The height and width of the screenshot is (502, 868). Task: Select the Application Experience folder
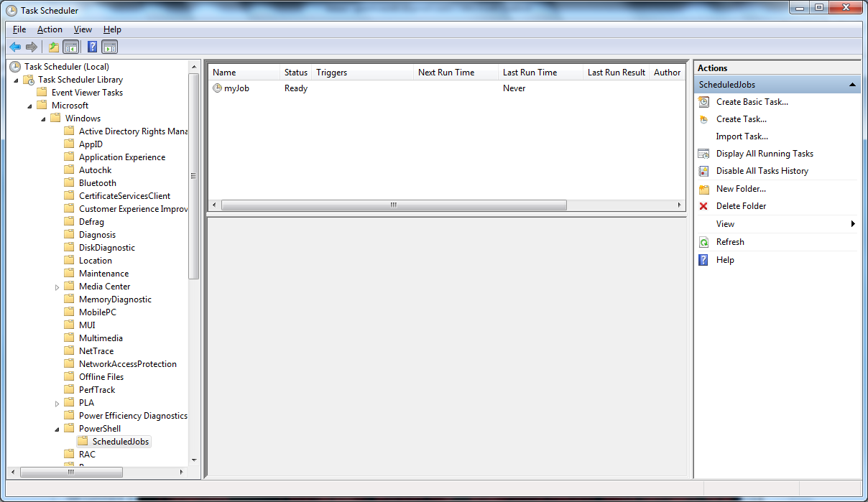click(122, 157)
